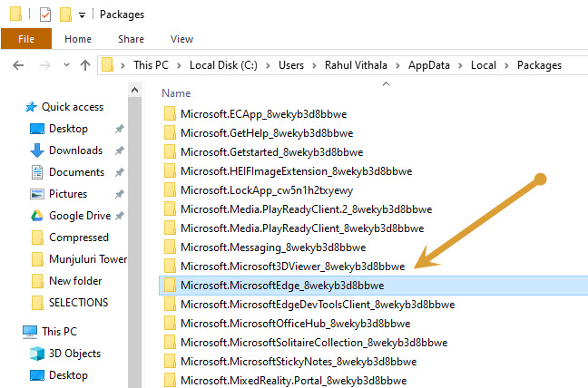Go back using the Back arrow
The height and width of the screenshot is (388, 588).
click(x=18, y=65)
